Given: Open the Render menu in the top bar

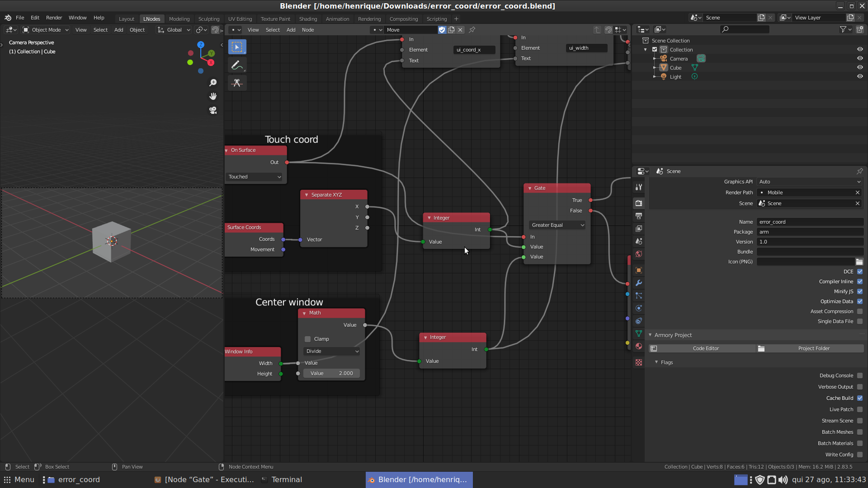Looking at the screenshot, I should (x=54, y=18).
